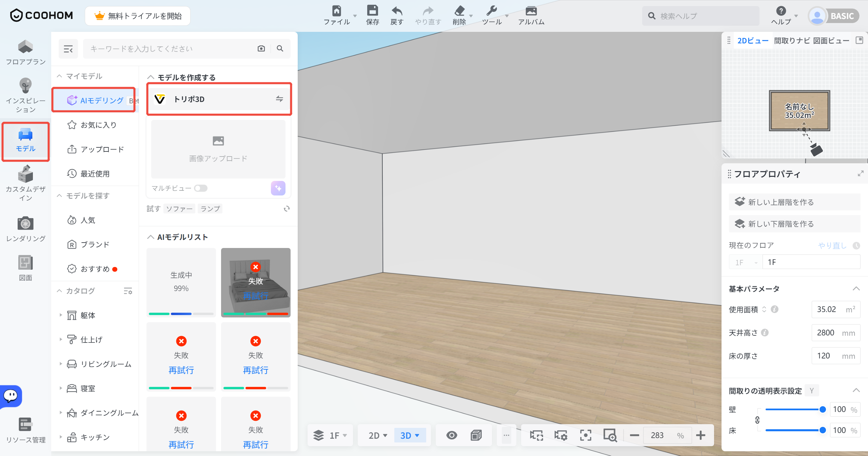Click the wireframe cube display icon
Viewport: 868px width, 456px height.
[476, 435]
